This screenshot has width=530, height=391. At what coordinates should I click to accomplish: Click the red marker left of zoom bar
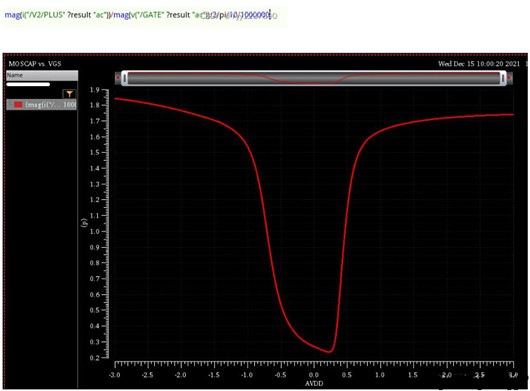(118, 78)
